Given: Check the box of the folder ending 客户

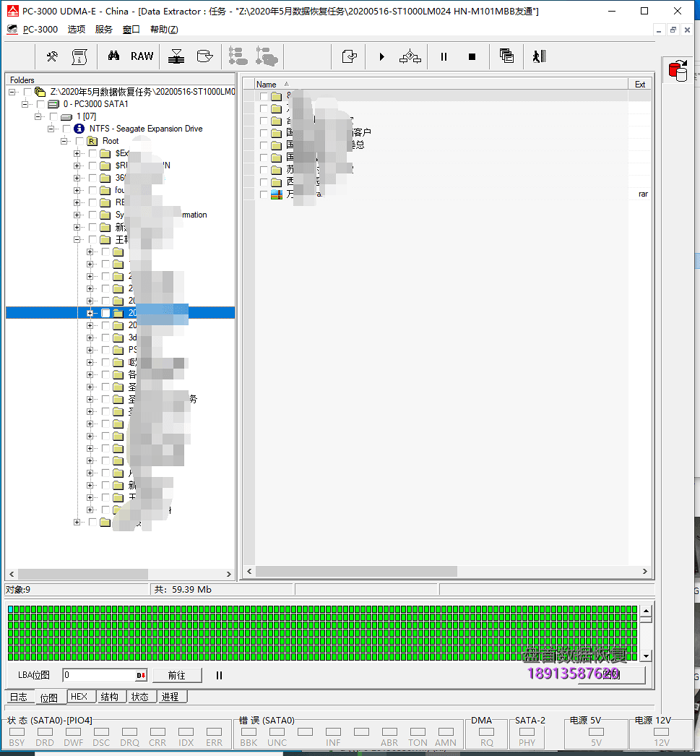Looking at the screenshot, I should (264, 133).
